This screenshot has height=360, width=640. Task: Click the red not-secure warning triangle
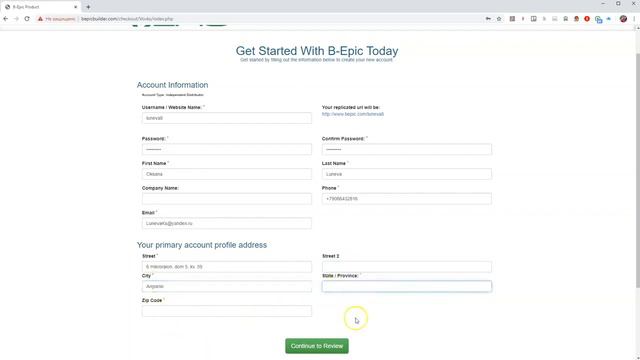[40, 19]
